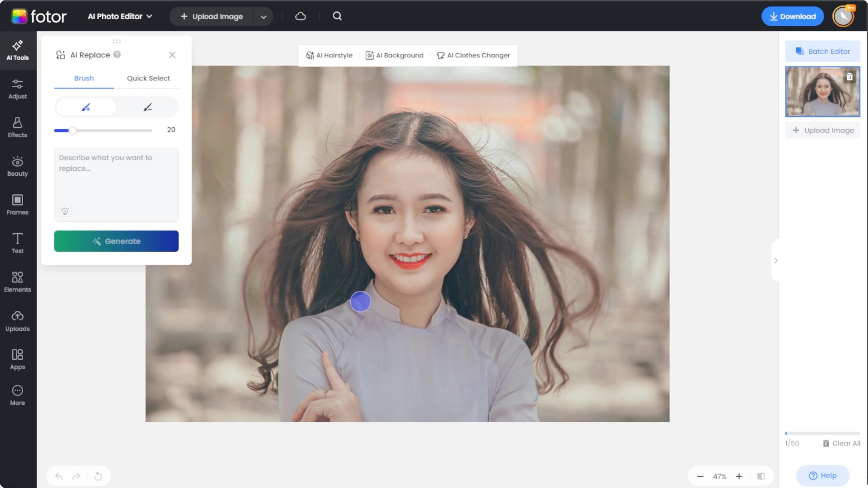Open the Adjust sidebar panel
868x488 pixels.
pos(17,89)
